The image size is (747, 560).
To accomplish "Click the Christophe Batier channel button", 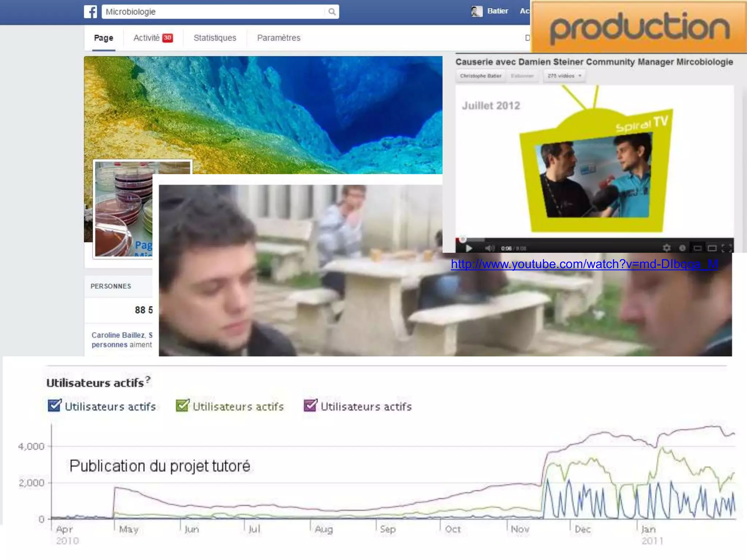I will click(x=480, y=76).
